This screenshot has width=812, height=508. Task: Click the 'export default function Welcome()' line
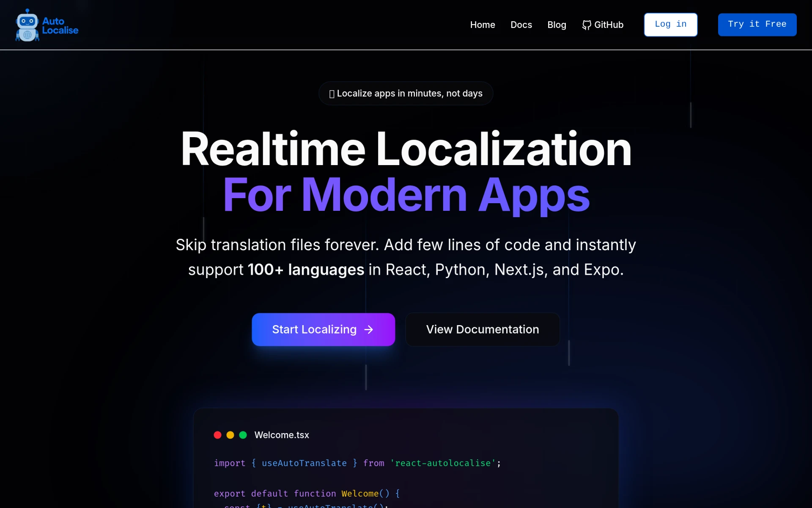coord(307,494)
